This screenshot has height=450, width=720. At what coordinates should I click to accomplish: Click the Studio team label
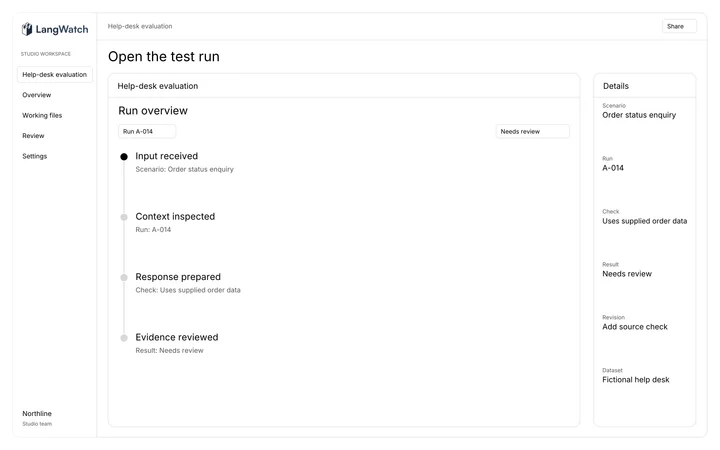coord(37,424)
